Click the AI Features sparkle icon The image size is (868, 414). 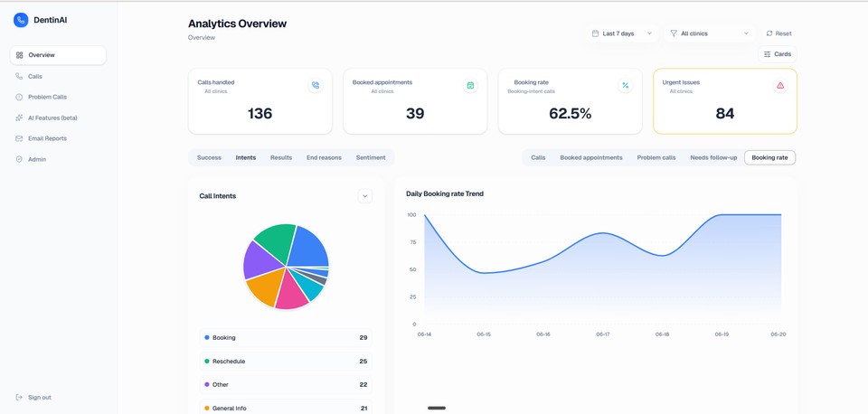pyautogui.click(x=19, y=118)
